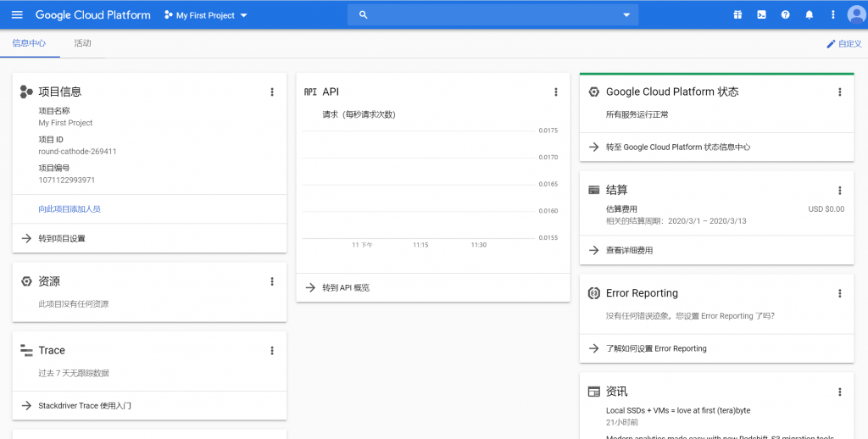Open 结算 billing card options menu
This screenshot has width=868, height=439.
click(x=840, y=191)
